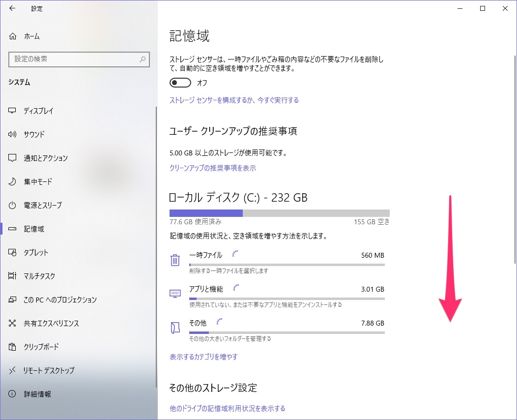
Task: Click the main page vertical scrollbar
Action: (x=515, y=160)
